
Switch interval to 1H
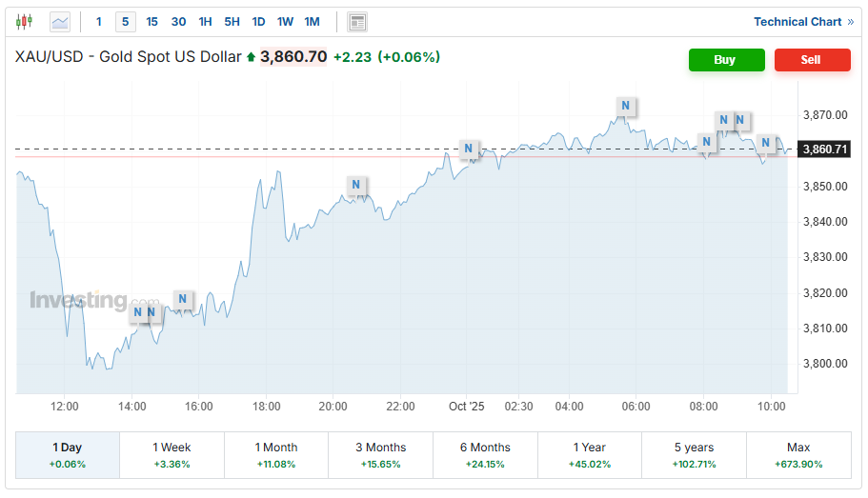[205, 21]
